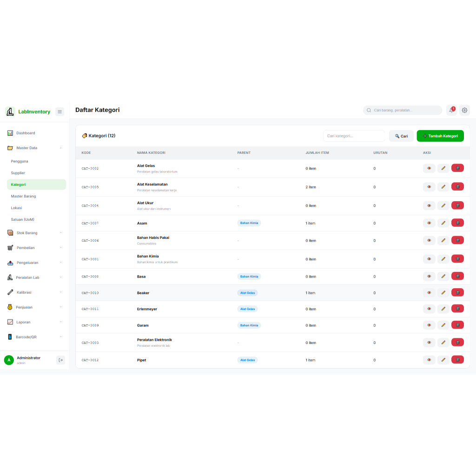Screen dimensions: 476x476
Task: Click Bahan Kimia parent badge in Garam row
Action: click(249, 325)
